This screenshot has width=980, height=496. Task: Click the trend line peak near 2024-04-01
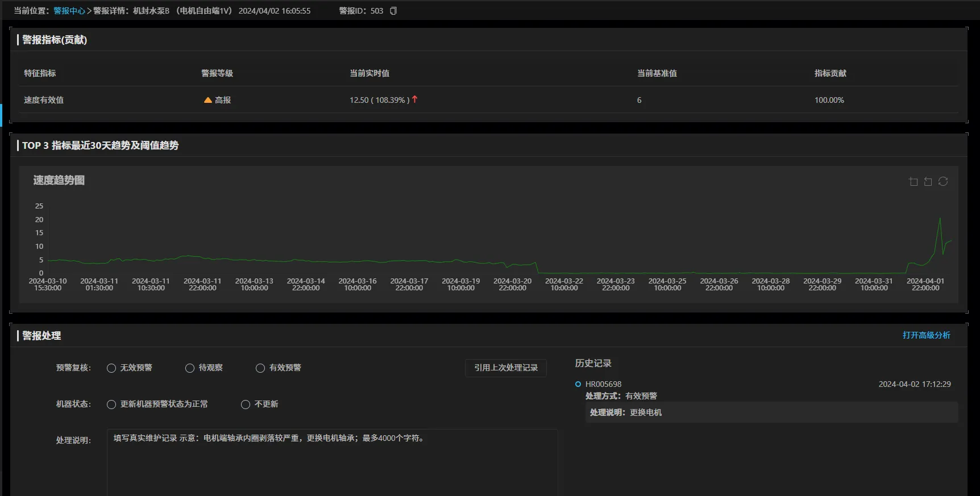940,219
